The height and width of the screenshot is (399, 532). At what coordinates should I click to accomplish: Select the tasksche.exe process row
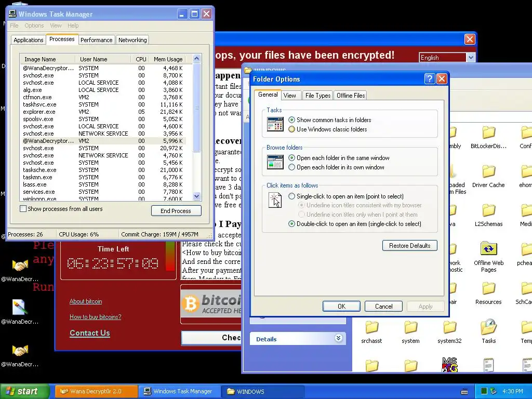(x=103, y=170)
